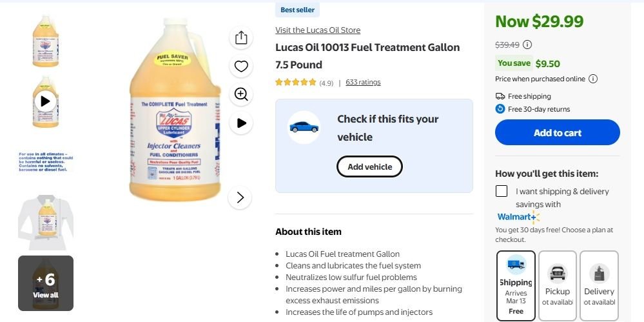Select the label text detail thumbnail
Image resolution: width=644 pixels, height=322 pixels.
click(46, 161)
